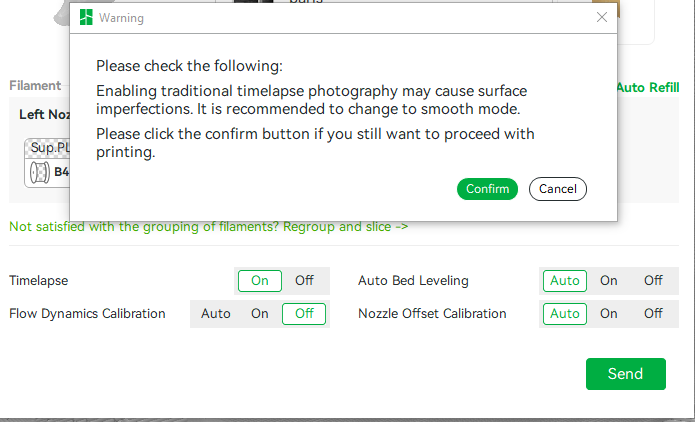Set Nozzle Offset Calibration to On
This screenshot has height=422, width=695.
[x=609, y=314]
